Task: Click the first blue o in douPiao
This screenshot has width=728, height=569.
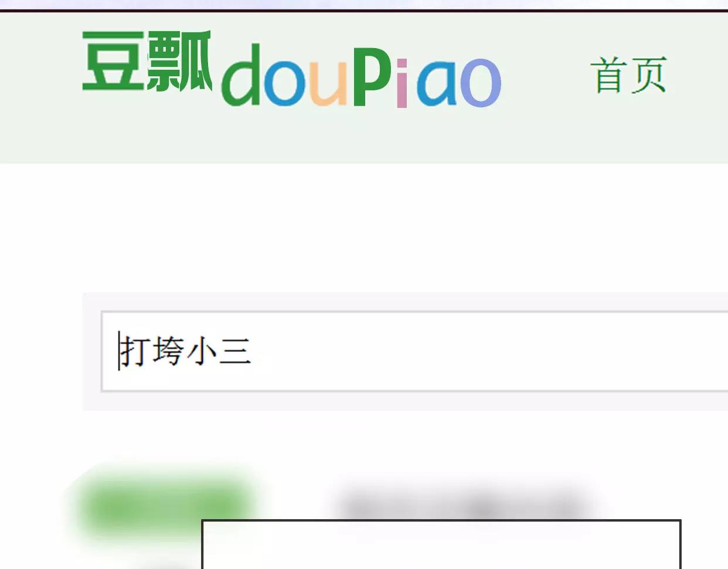Action: coord(285,84)
